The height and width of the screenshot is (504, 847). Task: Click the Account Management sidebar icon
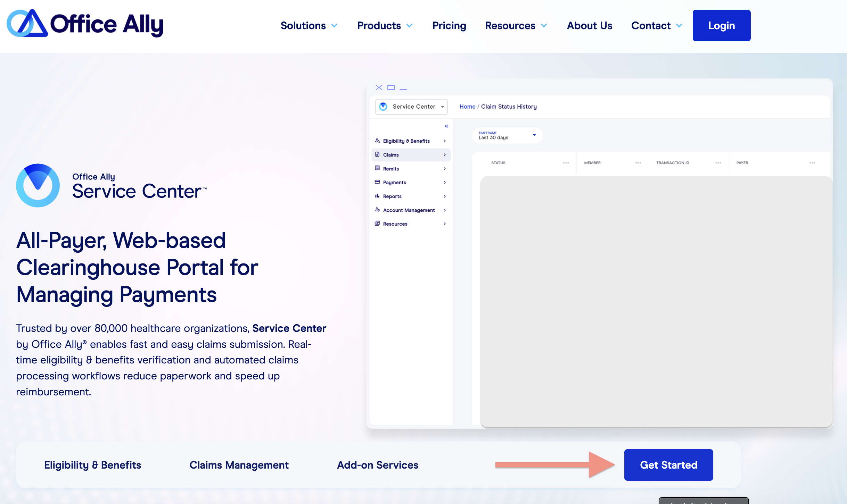(377, 210)
